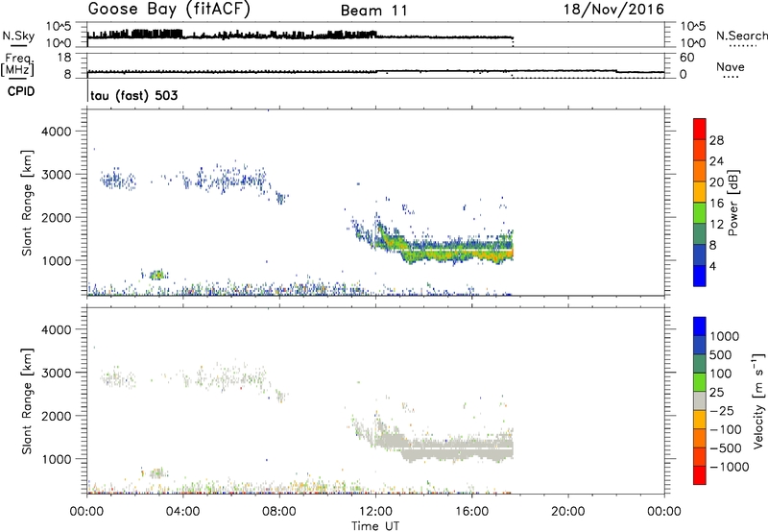The image size is (768, 532).
Task: Click the 'CPID' label
Action: tap(21, 91)
